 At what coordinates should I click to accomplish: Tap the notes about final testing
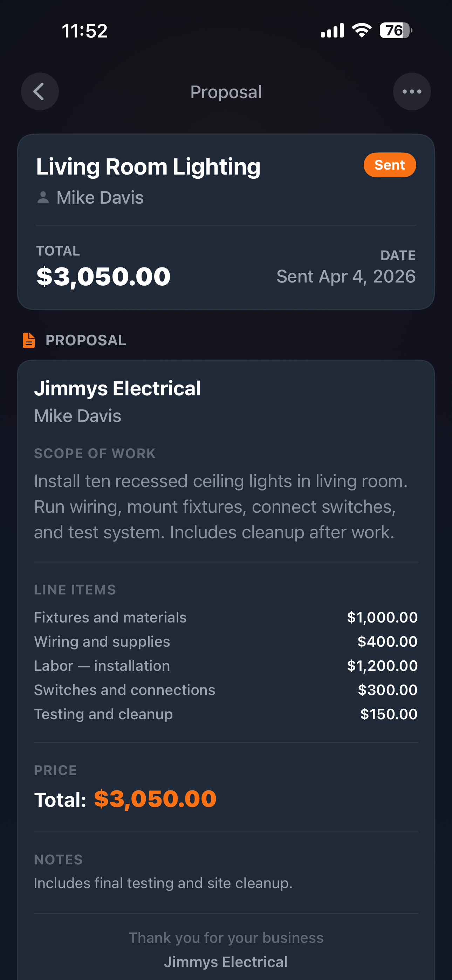(x=163, y=883)
